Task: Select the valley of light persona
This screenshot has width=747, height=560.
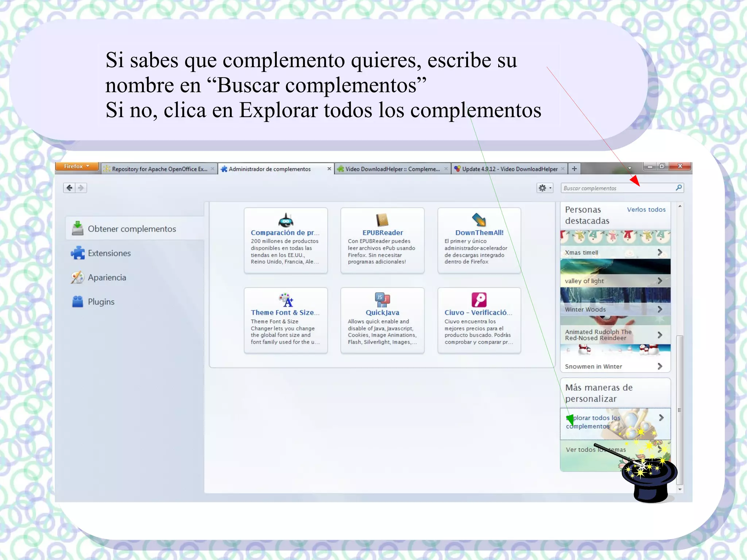Action: tap(615, 273)
